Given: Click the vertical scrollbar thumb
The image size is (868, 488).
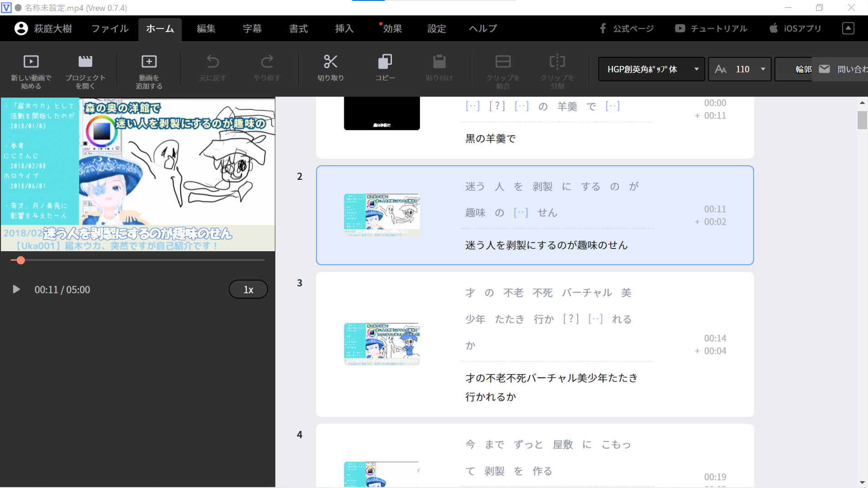Looking at the screenshot, I should click(862, 120).
